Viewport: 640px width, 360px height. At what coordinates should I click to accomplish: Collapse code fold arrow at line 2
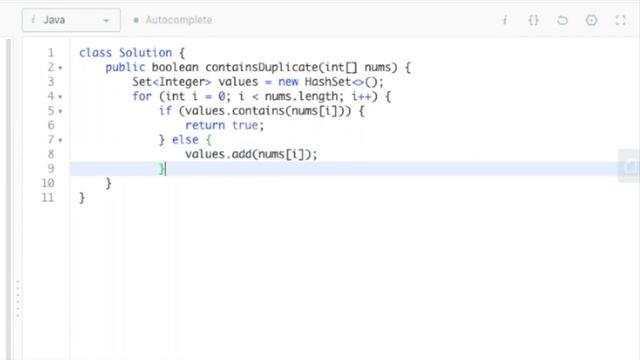click(60, 68)
